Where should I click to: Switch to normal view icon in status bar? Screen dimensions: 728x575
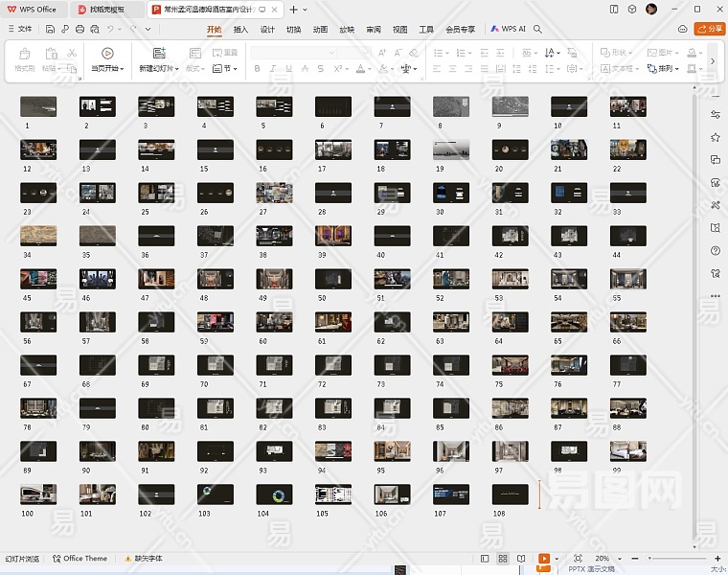(485, 559)
